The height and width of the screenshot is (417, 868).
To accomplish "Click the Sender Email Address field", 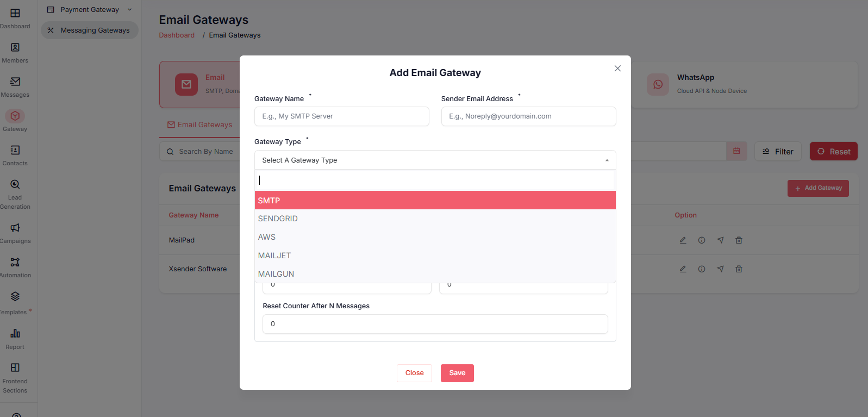I will click(528, 116).
